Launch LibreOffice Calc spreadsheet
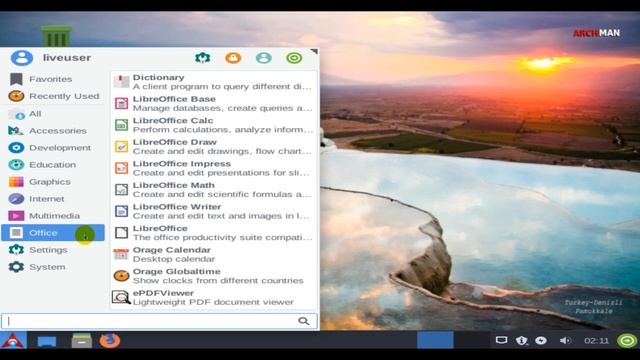 click(213, 125)
